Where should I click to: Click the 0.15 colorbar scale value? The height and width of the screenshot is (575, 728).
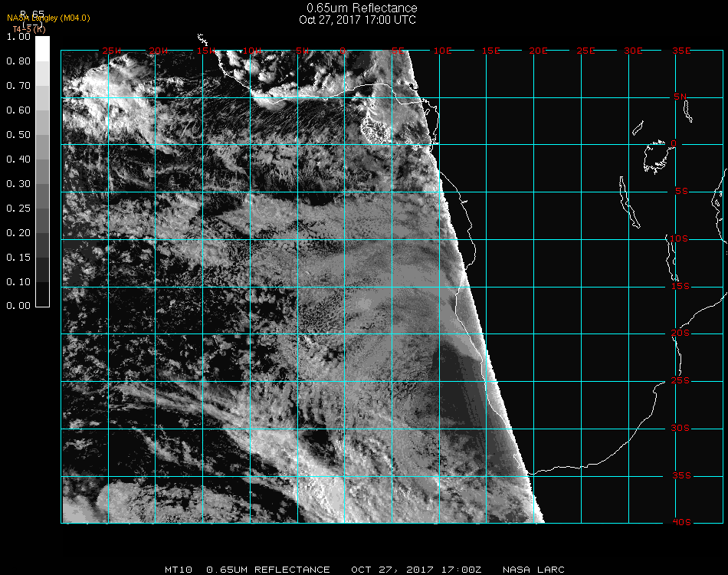(18, 258)
